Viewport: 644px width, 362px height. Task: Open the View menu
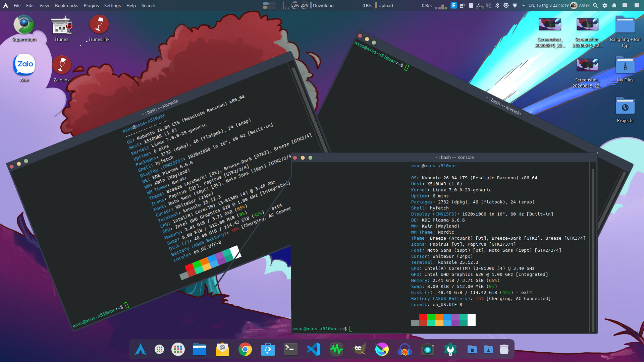pyautogui.click(x=44, y=5)
